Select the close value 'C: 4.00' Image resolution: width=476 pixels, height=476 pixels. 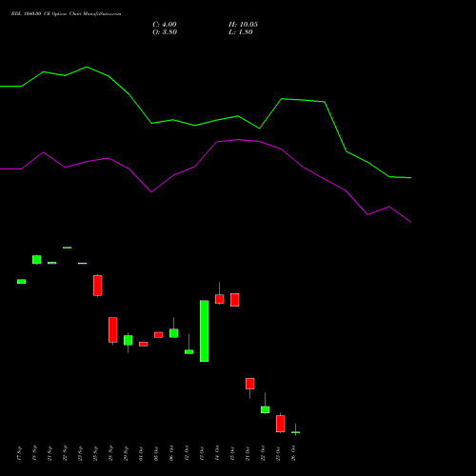[x=165, y=25]
